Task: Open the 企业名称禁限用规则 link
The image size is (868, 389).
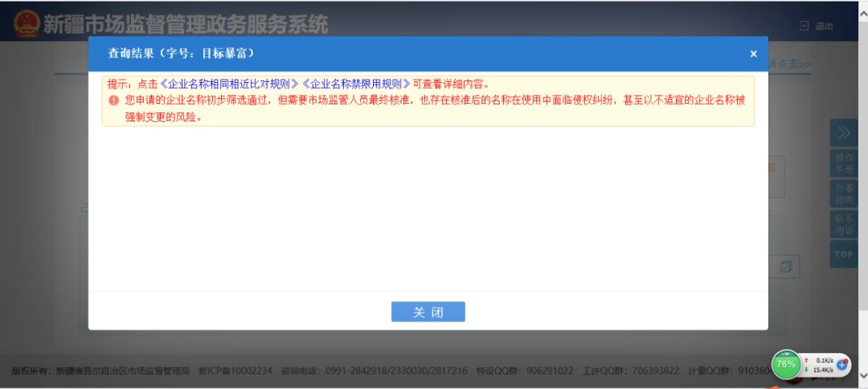Action: click(x=355, y=84)
